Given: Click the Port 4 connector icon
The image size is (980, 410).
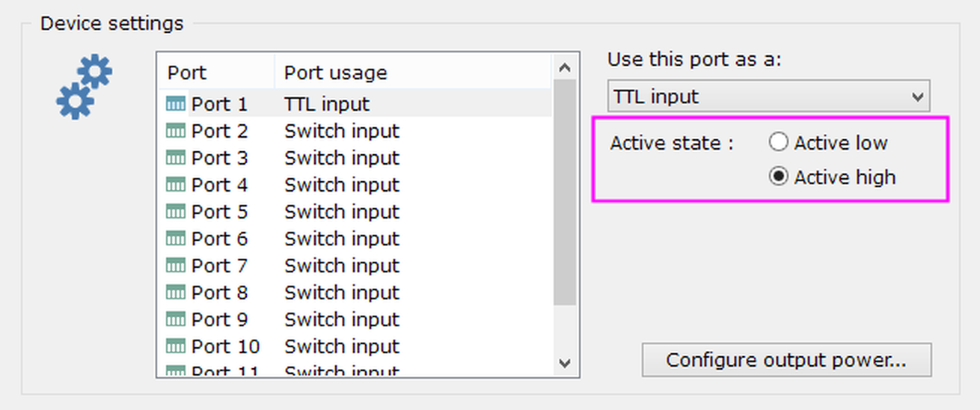Looking at the screenshot, I should coord(176,186).
